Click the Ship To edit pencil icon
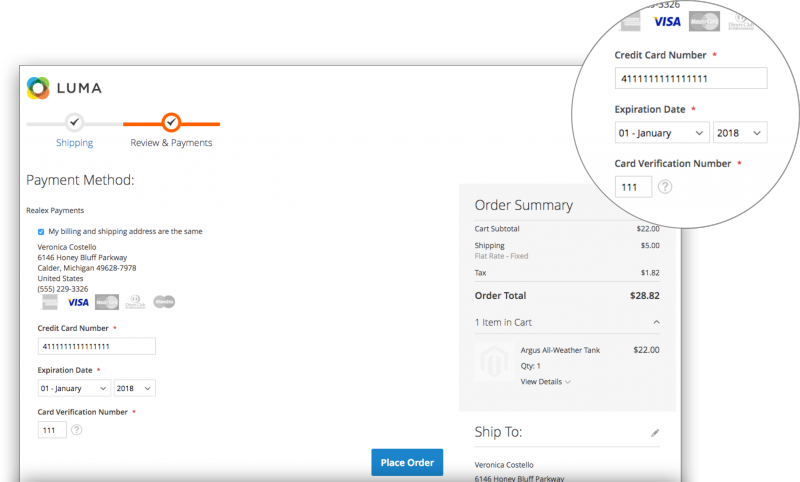800x482 pixels. [x=655, y=433]
